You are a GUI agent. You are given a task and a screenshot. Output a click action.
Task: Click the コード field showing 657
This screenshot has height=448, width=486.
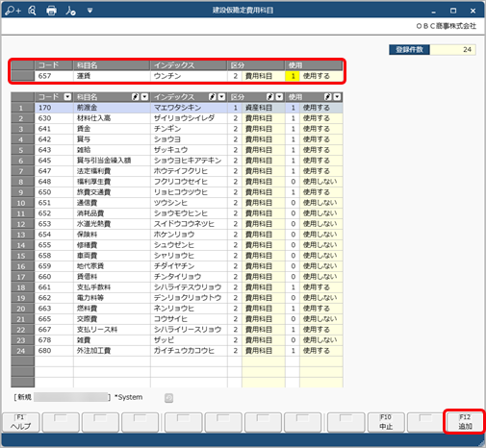(54, 76)
